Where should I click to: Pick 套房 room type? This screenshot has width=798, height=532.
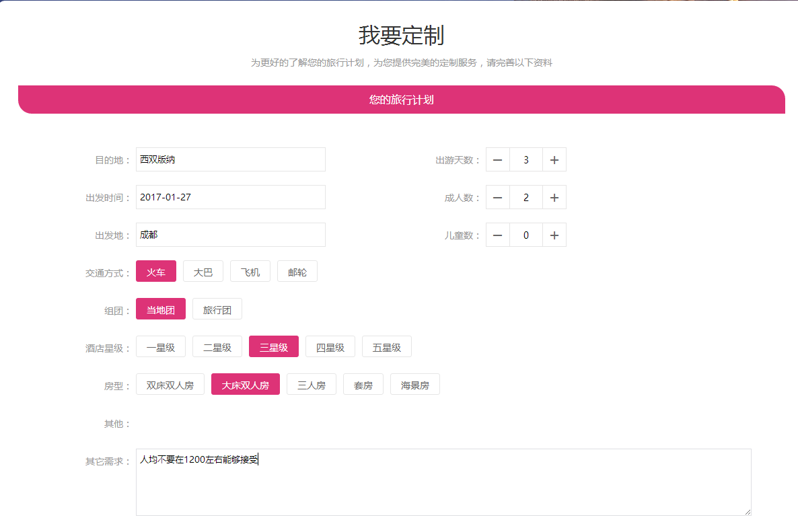coord(363,385)
